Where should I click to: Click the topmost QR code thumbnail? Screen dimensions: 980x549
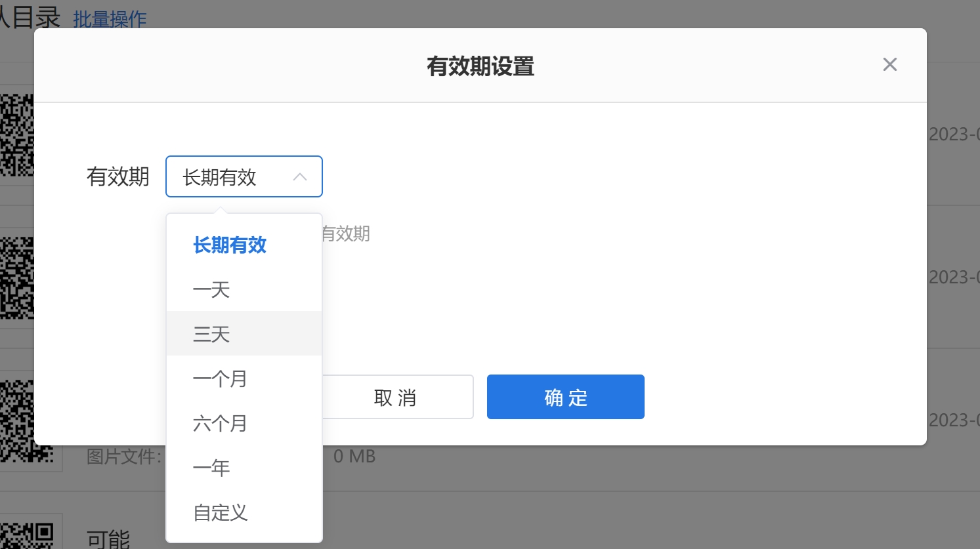pyautogui.click(x=17, y=135)
